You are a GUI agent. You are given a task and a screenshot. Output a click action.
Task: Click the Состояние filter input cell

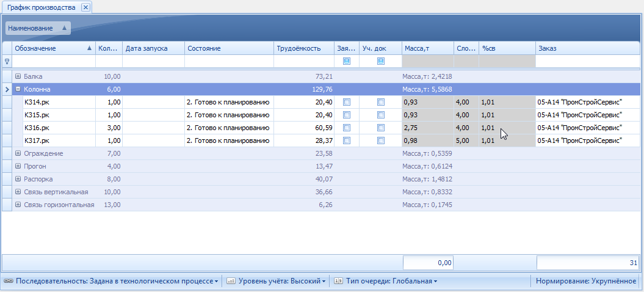click(x=229, y=61)
